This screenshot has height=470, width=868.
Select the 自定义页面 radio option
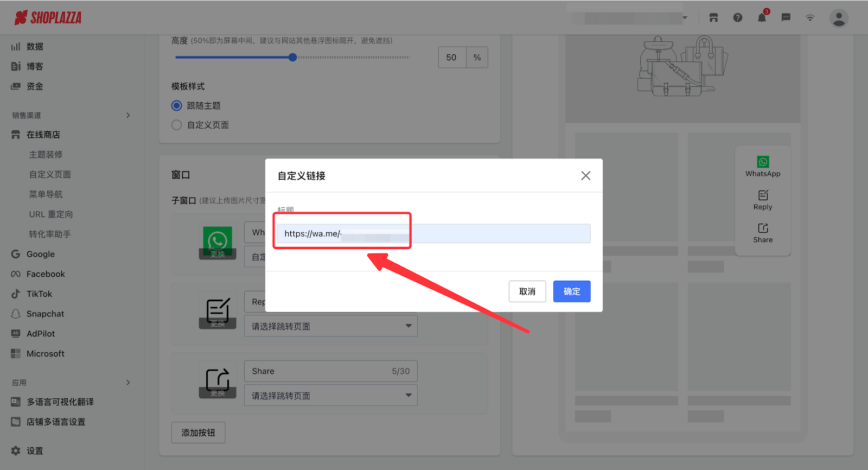tap(177, 125)
